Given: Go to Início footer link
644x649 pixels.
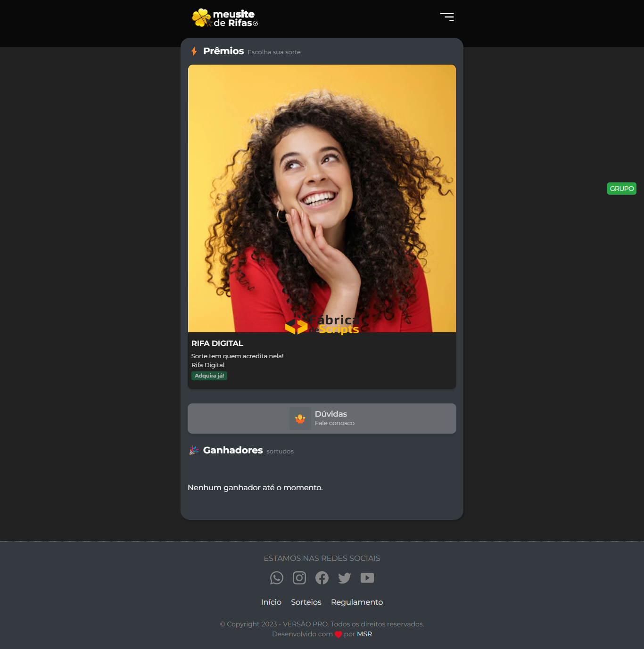Looking at the screenshot, I should click(x=271, y=602).
